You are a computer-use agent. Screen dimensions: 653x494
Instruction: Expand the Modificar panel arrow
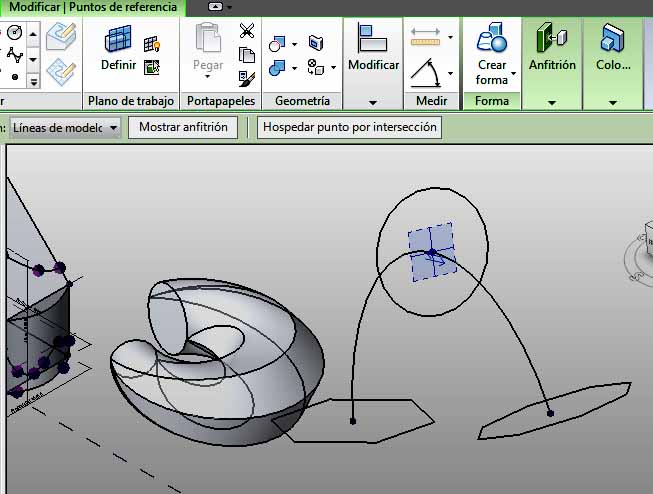(372, 102)
